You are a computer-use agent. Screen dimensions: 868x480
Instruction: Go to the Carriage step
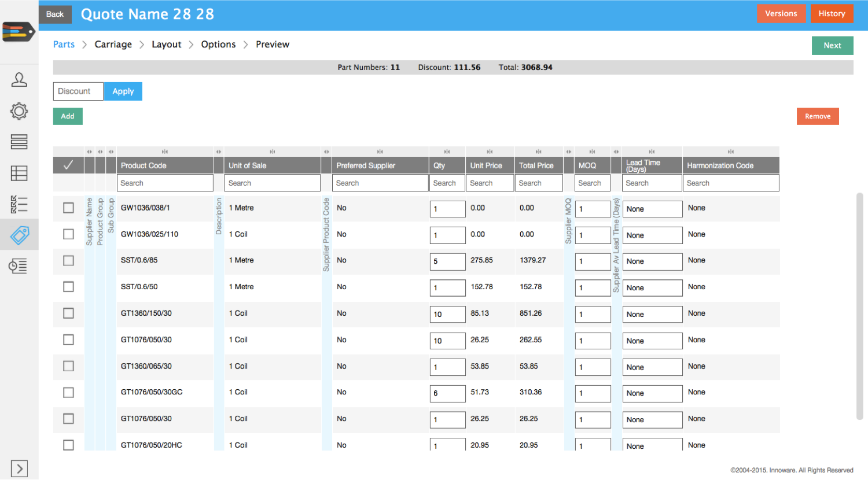113,45
